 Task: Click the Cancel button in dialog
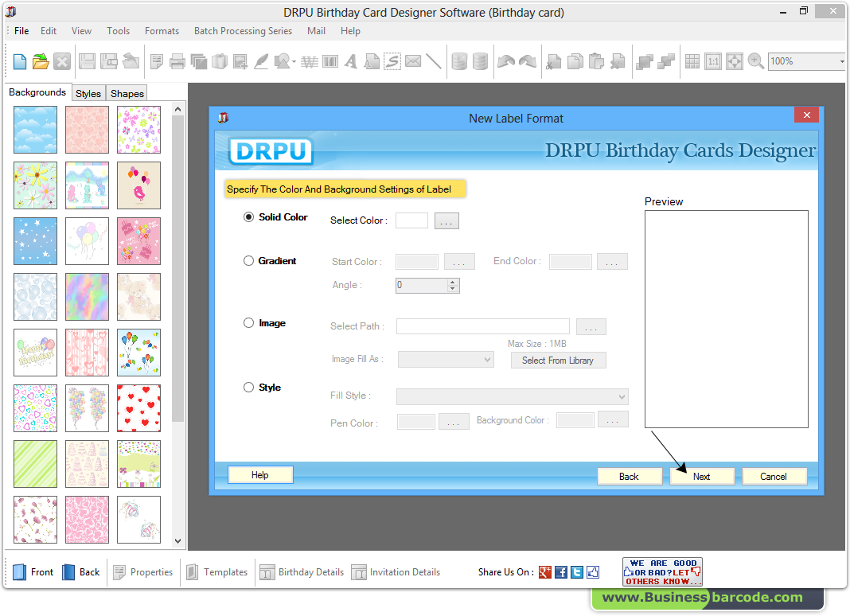coord(774,476)
